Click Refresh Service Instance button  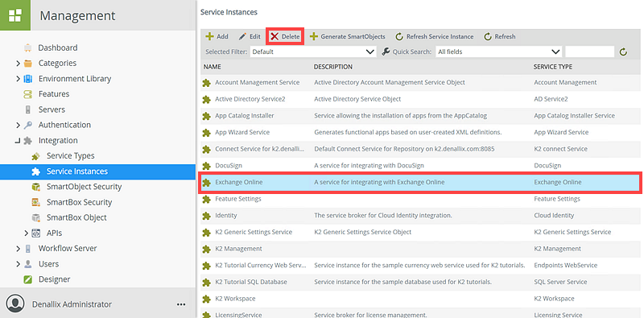coord(435,36)
